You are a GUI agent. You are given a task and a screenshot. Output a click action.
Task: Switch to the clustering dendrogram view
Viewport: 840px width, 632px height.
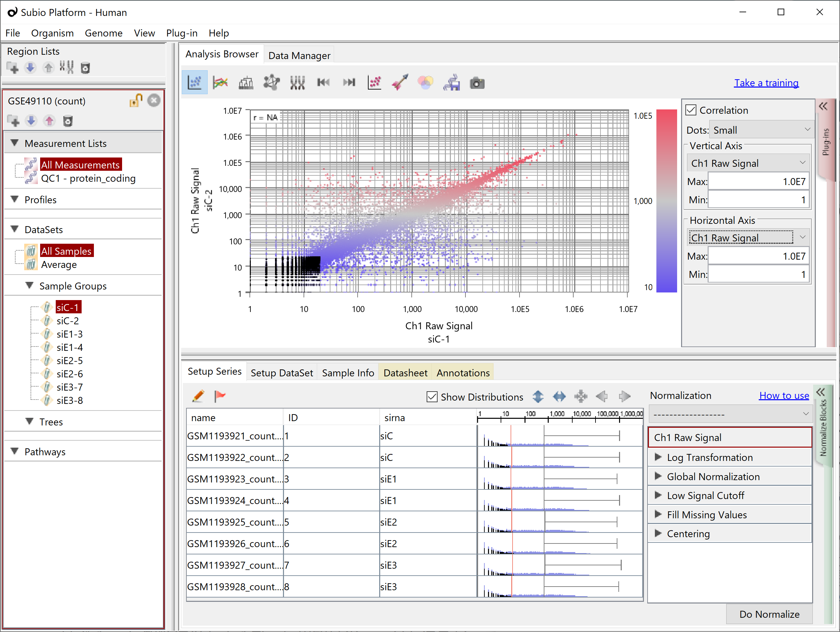[x=246, y=82]
